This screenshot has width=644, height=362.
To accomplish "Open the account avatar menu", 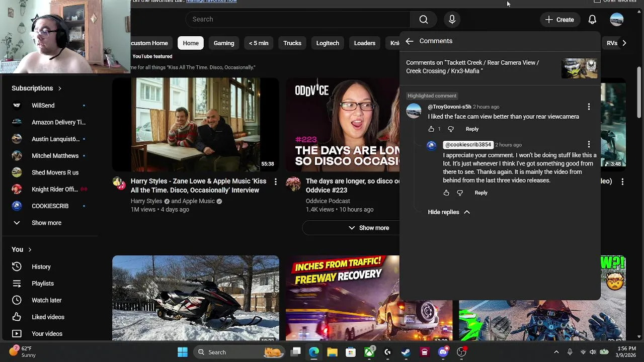I will click(x=616, y=20).
